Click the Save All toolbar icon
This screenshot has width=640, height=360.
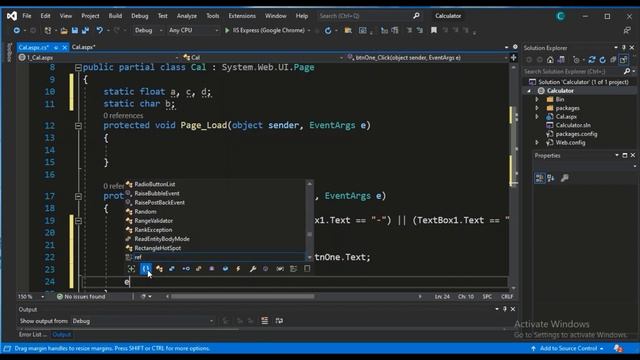(85, 30)
